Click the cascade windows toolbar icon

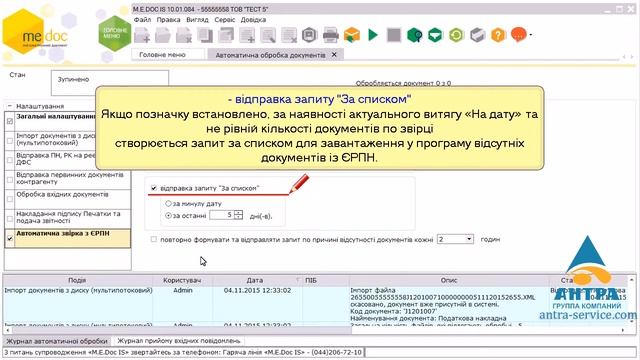226,35
